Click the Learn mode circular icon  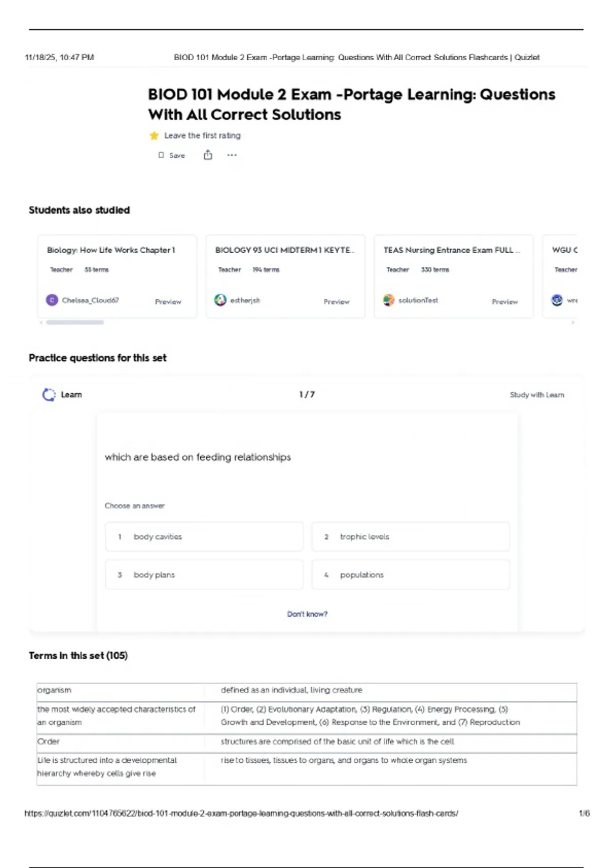click(49, 395)
